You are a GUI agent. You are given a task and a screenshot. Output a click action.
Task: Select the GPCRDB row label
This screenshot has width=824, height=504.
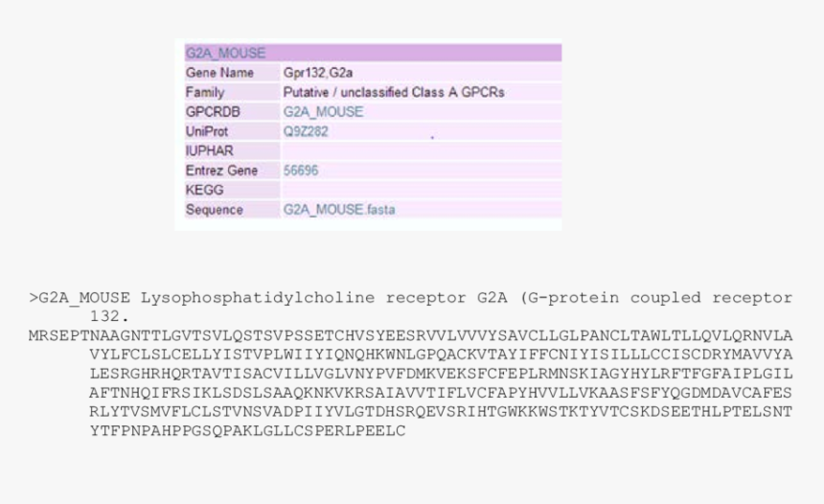pyautogui.click(x=213, y=112)
